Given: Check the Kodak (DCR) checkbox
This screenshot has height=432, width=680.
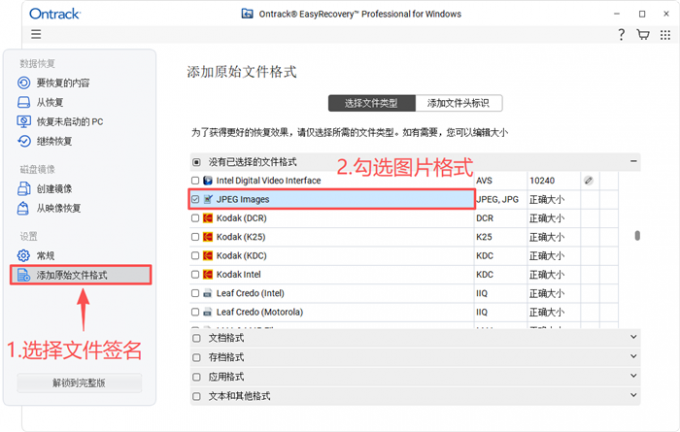Looking at the screenshot, I should coord(195,218).
